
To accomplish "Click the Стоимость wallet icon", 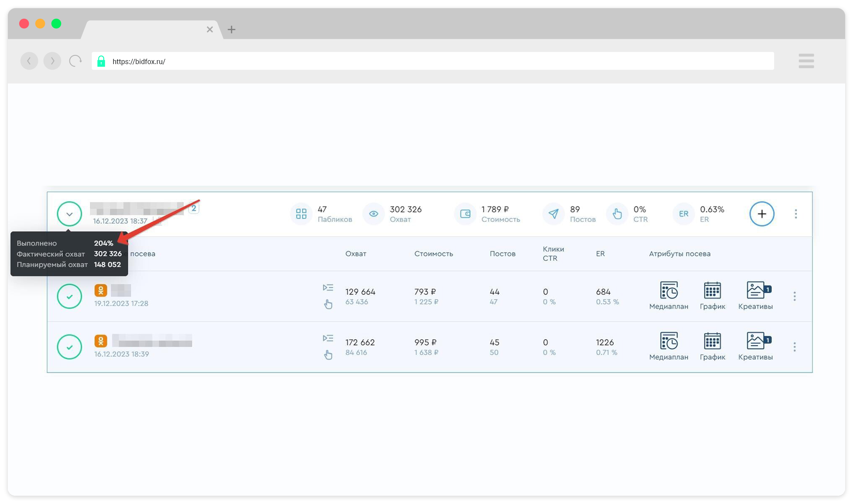I will pos(465,214).
